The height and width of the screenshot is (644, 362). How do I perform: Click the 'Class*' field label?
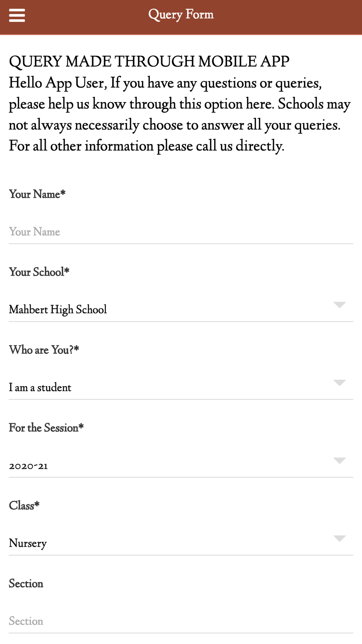[x=24, y=506]
